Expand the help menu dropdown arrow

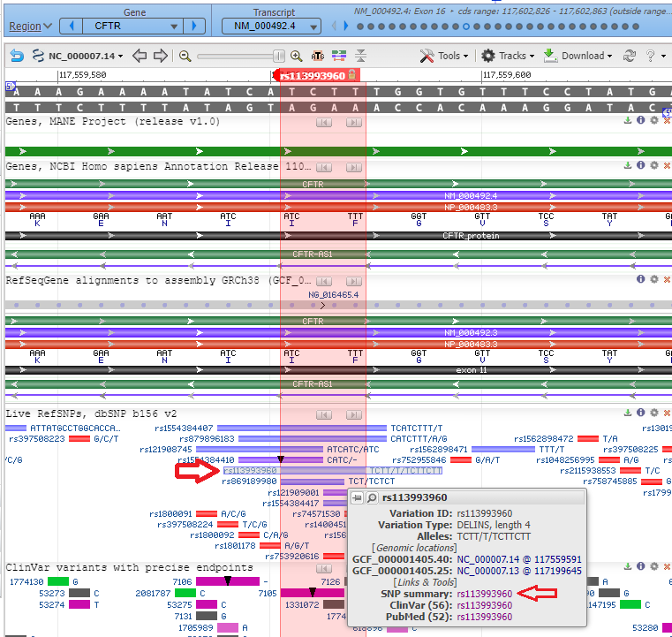click(x=663, y=57)
